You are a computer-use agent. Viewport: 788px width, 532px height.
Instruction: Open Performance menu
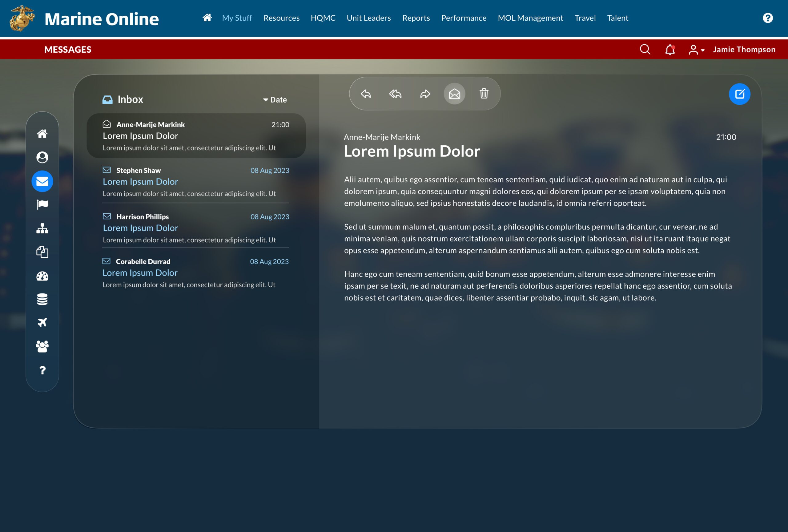tap(464, 18)
